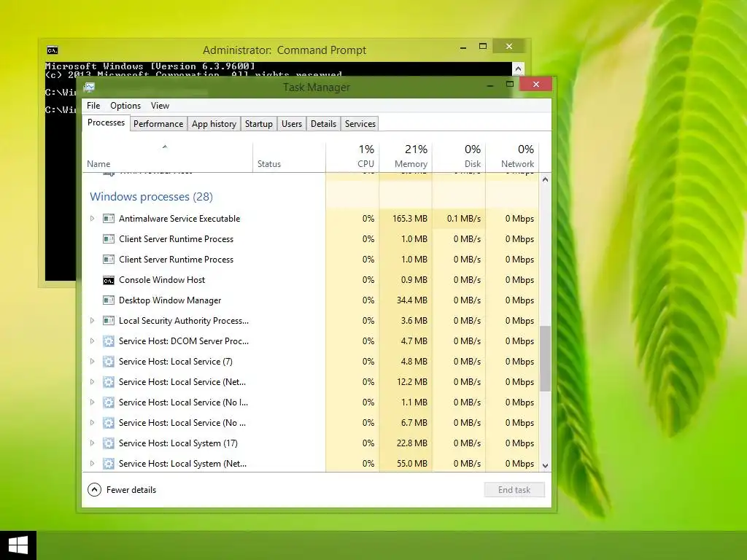Sort by the Network column header
The height and width of the screenshot is (560, 747).
point(512,157)
